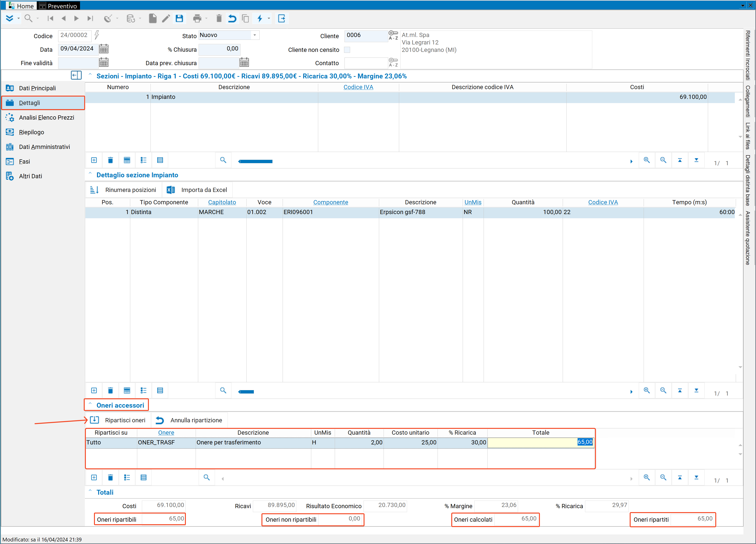Click the lightning bolt actions icon
The width and height of the screenshot is (756, 544).
[260, 18]
